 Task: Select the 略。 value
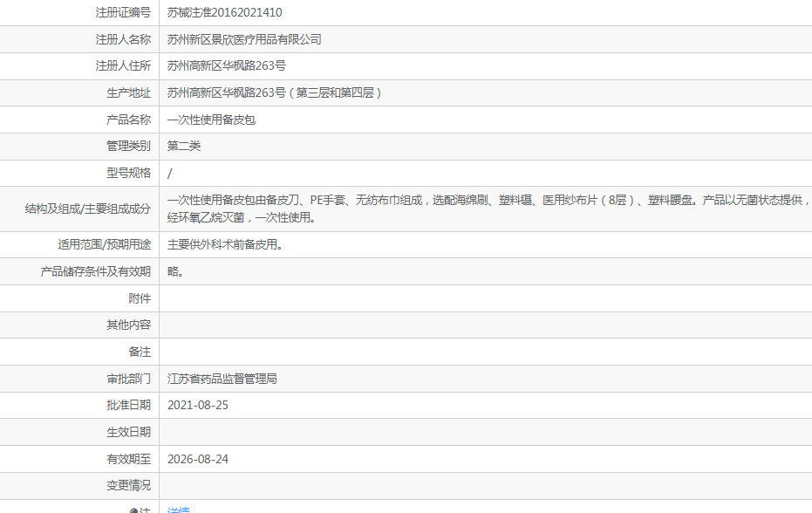click(x=175, y=271)
